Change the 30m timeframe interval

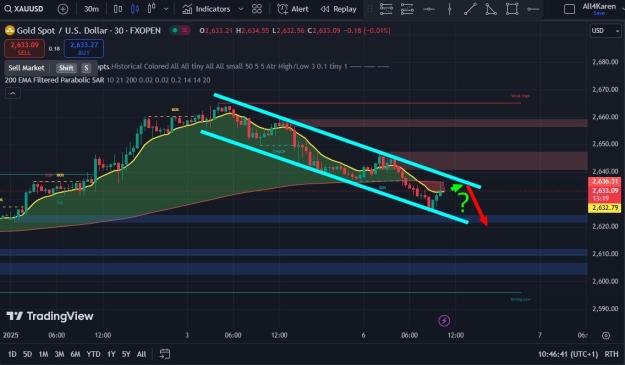91,9
